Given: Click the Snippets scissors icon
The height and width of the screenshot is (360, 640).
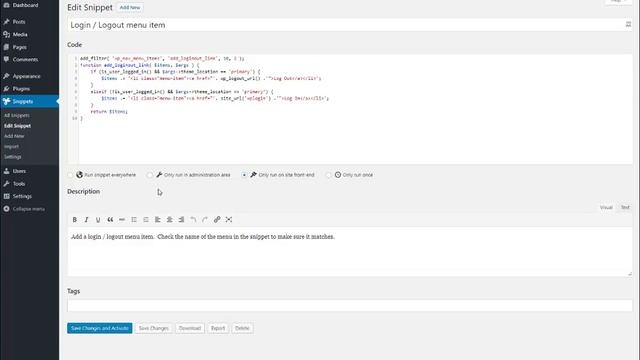Looking at the screenshot, I should click(x=7, y=101).
